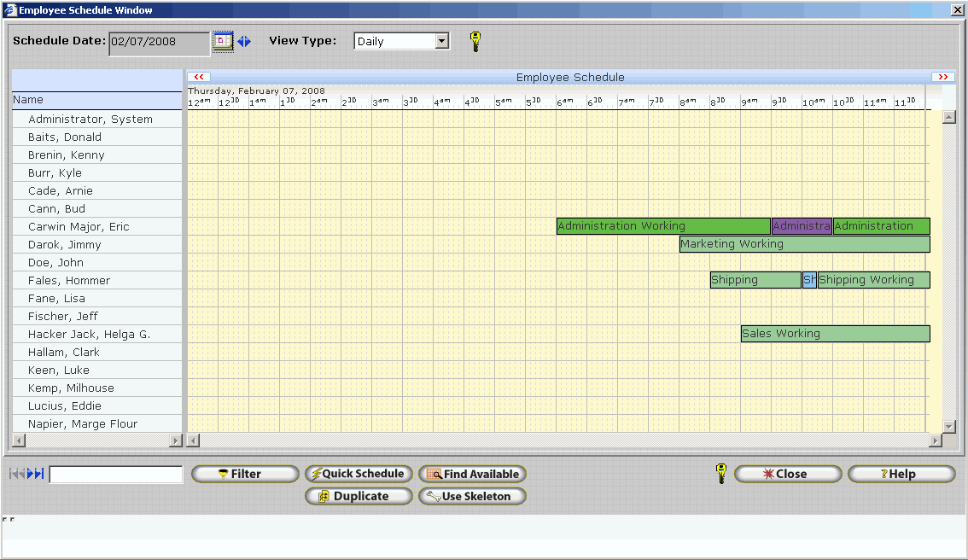Click Find Available button
968x560 pixels.
[472, 474]
